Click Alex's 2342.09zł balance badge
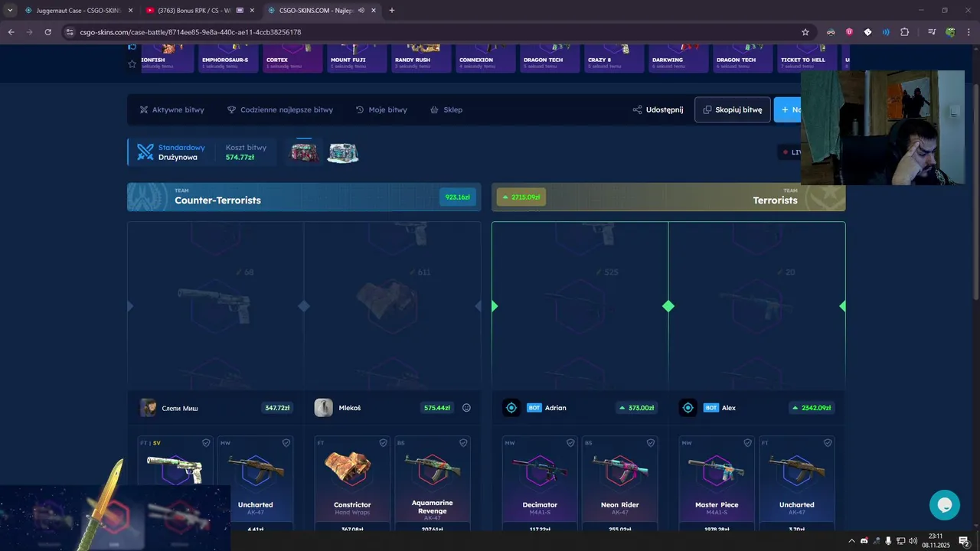Viewport: 980px width, 551px height. [x=812, y=408]
